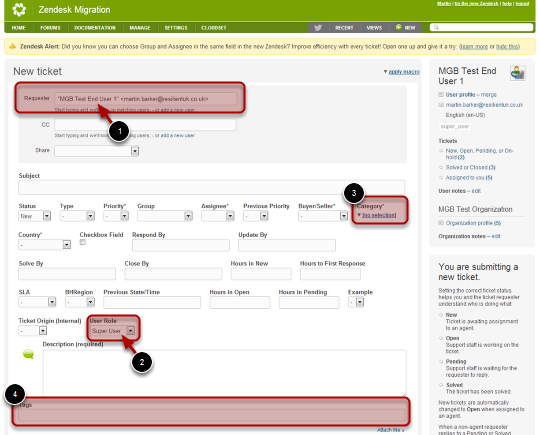Click the apply macro link

click(x=404, y=72)
